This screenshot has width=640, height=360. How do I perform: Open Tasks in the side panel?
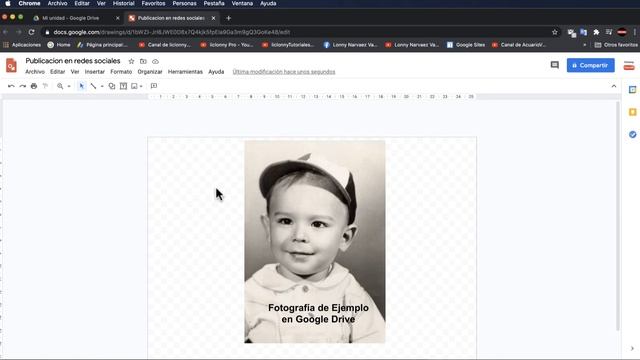[632, 134]
